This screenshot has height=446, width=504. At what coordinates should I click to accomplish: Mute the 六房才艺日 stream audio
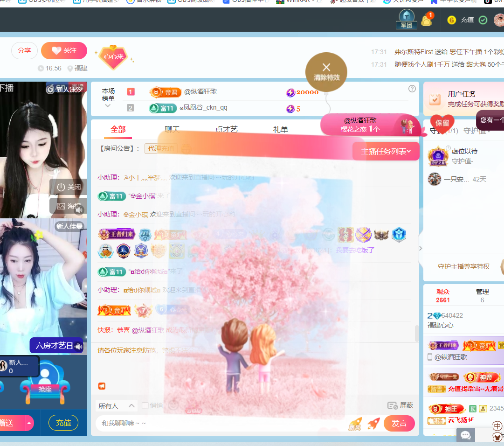[x=79, y=346]
